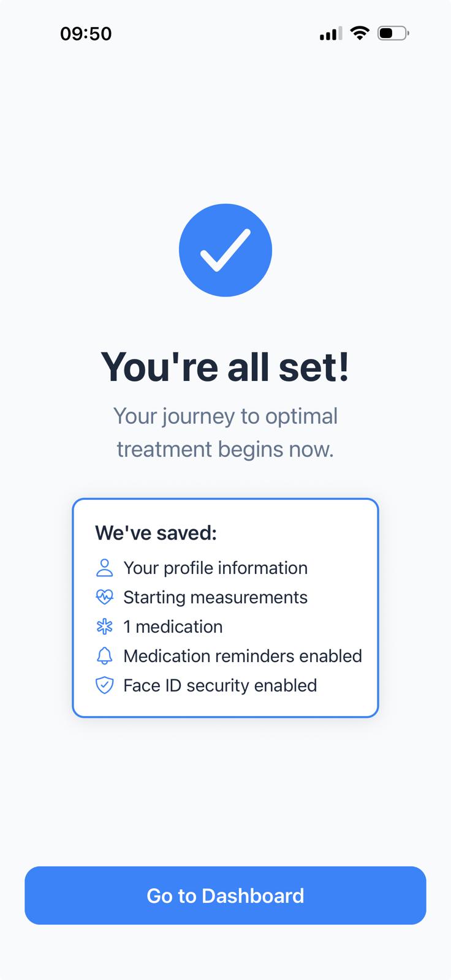The image size is (451, 980).
Task: Tap the Wi-Fi status icon
Action: (x=360, y=33)
